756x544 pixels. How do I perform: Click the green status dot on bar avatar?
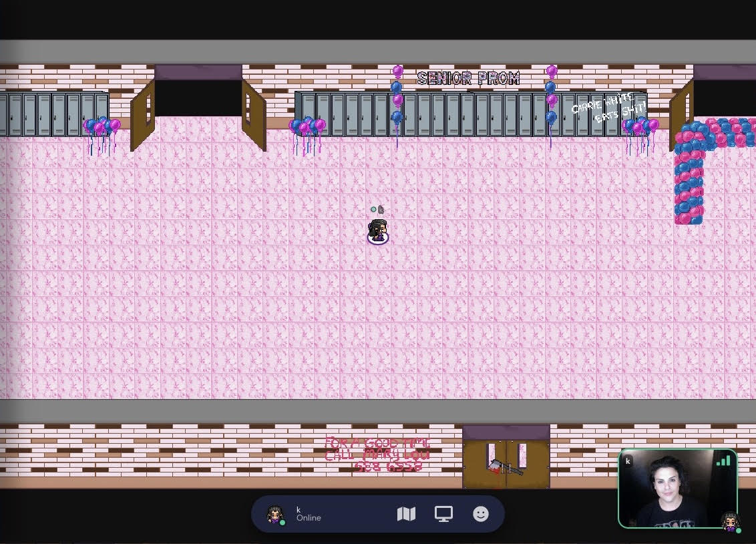[x=282, y=522]
